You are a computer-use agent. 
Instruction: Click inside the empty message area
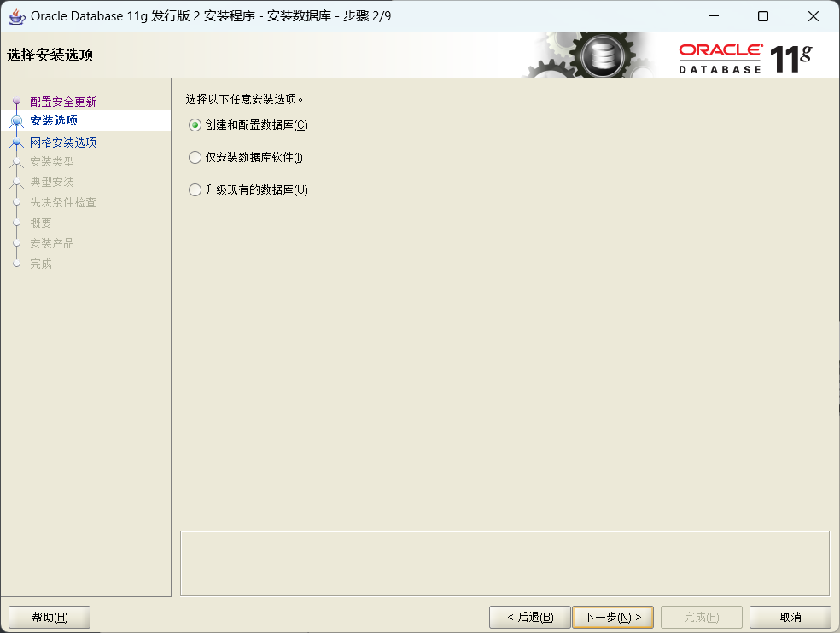click(x=504, y=563)
